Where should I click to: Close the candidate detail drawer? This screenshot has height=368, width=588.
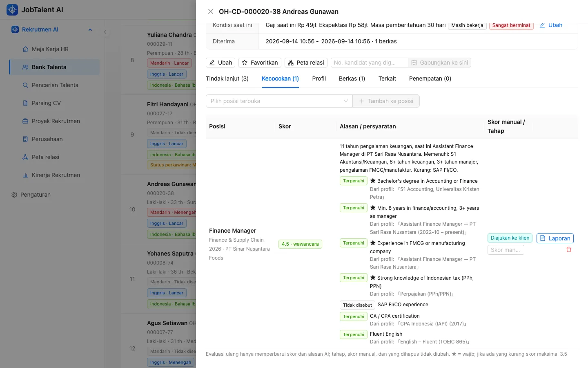coord(211,11)
